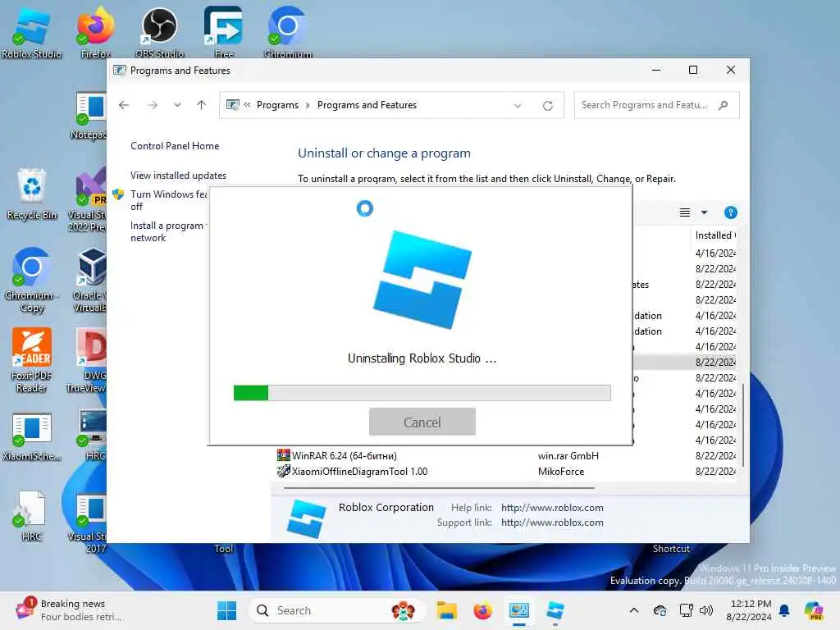Viewport: 840px width, 630px height.
Task: Click the Installed On column header
Action: (714, 235)
